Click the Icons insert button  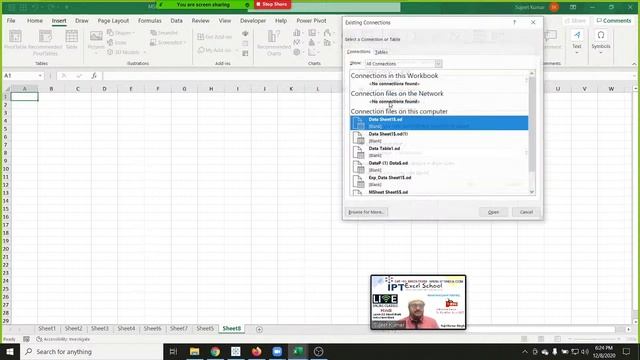[x=117, y=42]
